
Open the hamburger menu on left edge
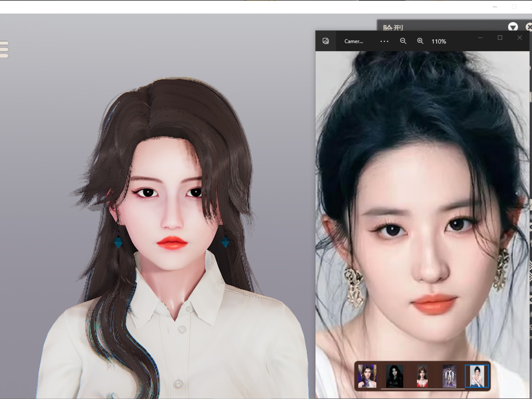click(4, 49)
